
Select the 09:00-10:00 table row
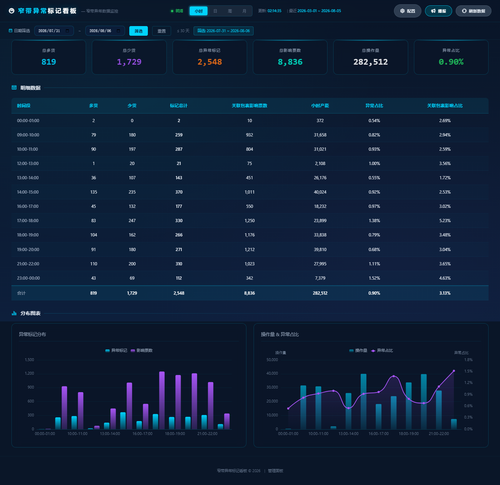point(250,135)
